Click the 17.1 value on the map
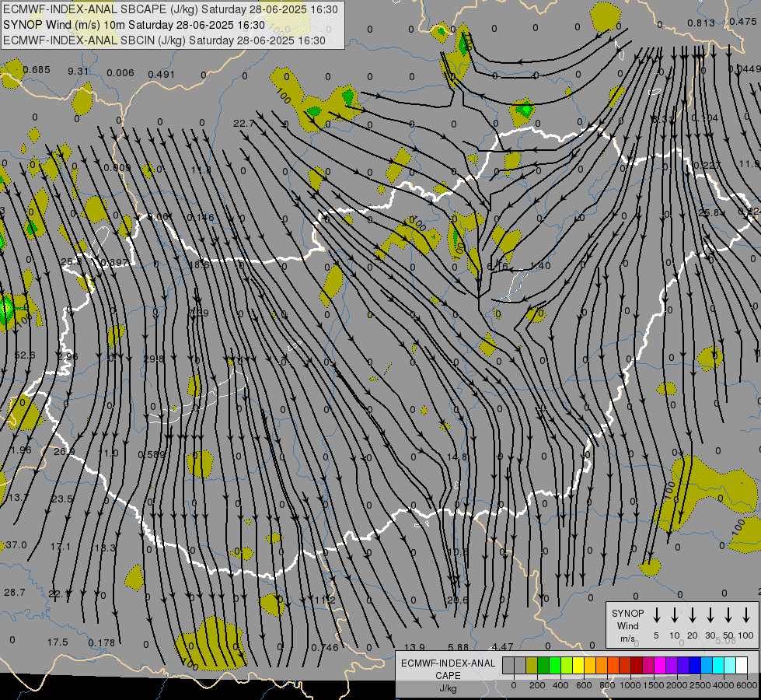Image resolution: width=761 pixels, height=700 pixels. coord(61,547)
